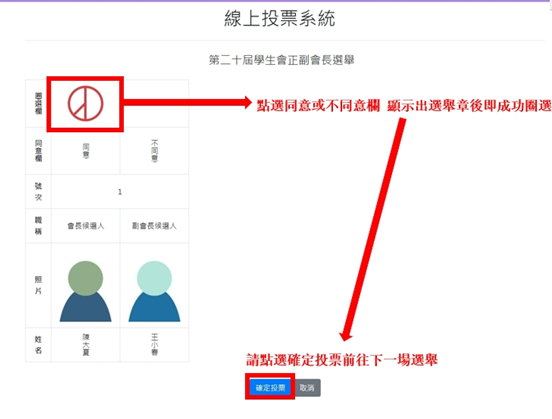Click the 取消 cancel button
The height and width of the screenshot is (419, 552).
click(x=307, y=388)
